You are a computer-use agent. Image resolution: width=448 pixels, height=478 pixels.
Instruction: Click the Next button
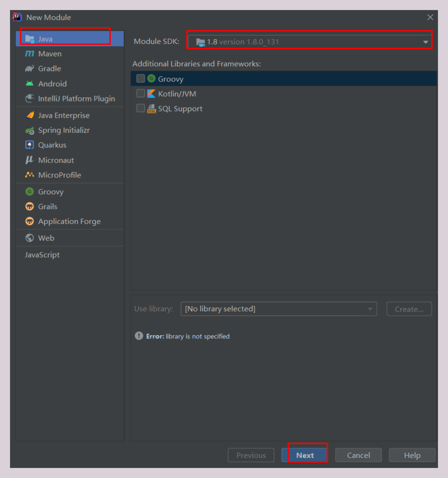(305, 455)
